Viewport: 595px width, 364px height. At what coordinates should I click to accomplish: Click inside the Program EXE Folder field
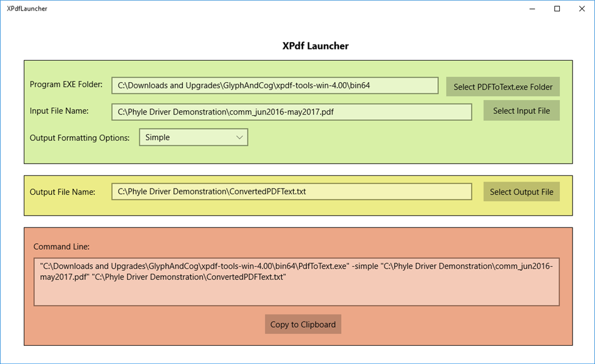coord(276,85)
